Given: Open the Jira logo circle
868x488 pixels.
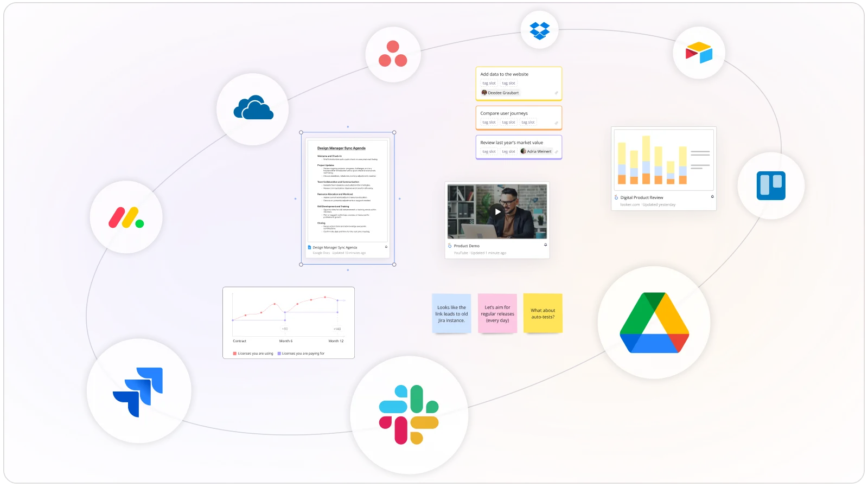Looking at the screenshot, I should tap(138, 391).
